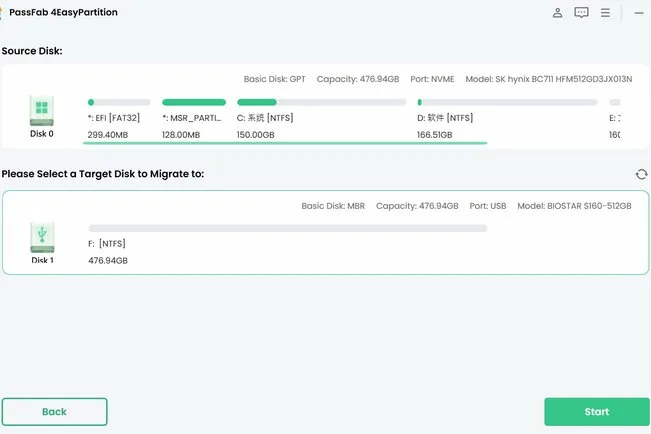Click the Back button
This screenshot has height=434, width=651.
click(x=54, y=412)
